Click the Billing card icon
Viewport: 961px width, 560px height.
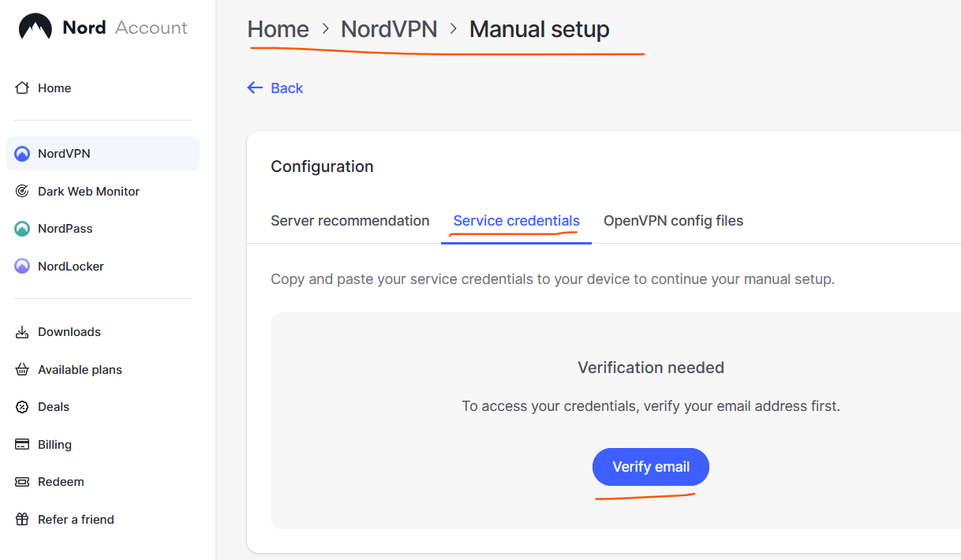click(22, 445)
